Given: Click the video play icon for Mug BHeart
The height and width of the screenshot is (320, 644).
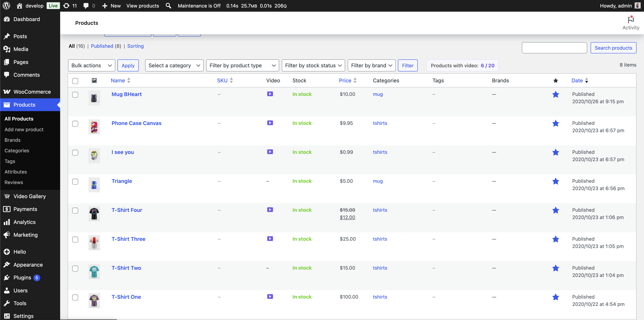Looking at the screenshot, I should (x=270, y=94).
